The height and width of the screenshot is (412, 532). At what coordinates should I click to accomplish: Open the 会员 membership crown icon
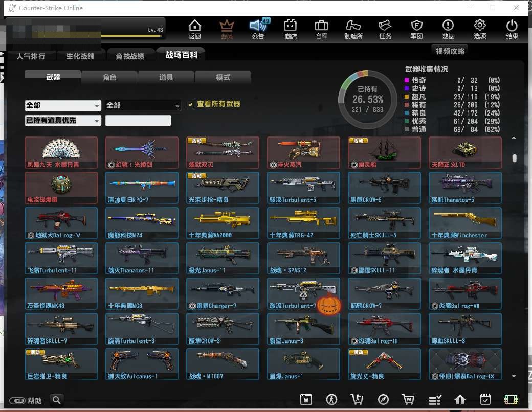click(x=227, y=29)
